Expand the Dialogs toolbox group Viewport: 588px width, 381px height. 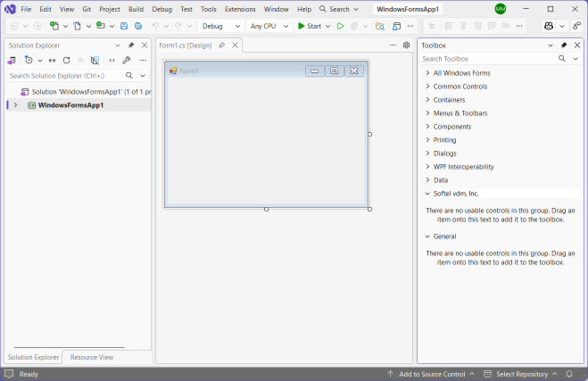[427, 153]
